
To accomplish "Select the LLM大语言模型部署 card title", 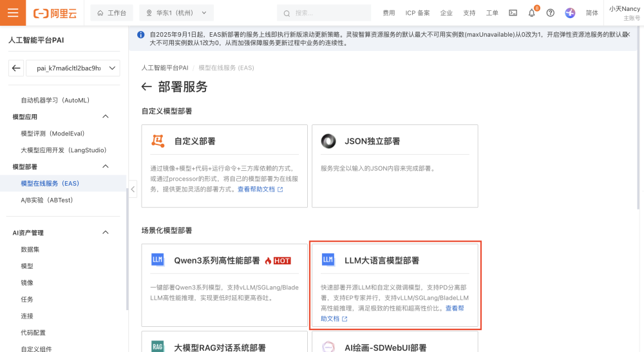I will pos(381,260).
